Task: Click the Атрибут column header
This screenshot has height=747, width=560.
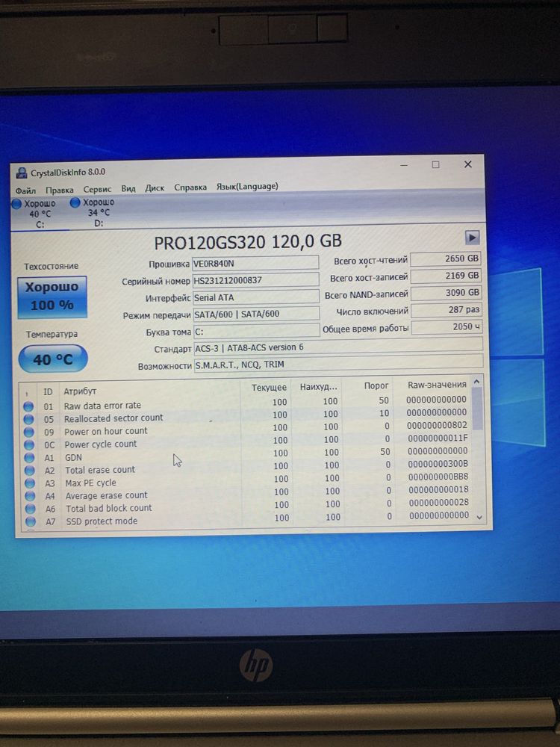Action: click(80, 391)
